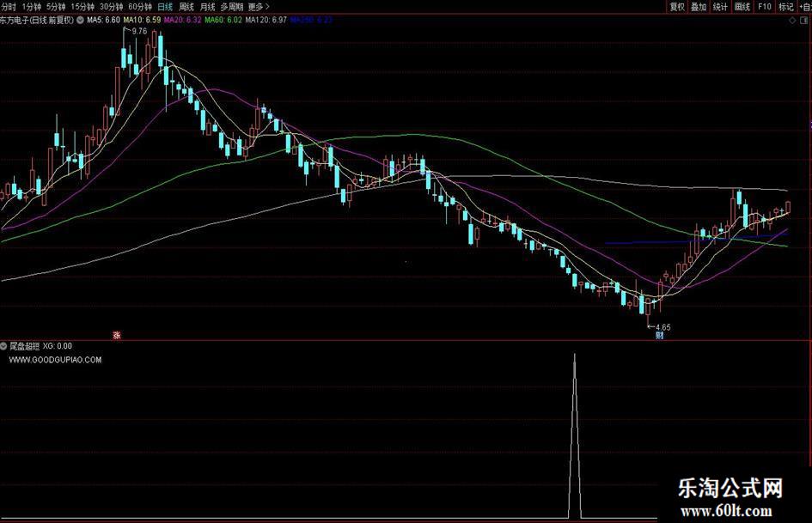Select the 15分钟 period tab
This screenshot has width=812, height=523.
click(x=82, y=7)
